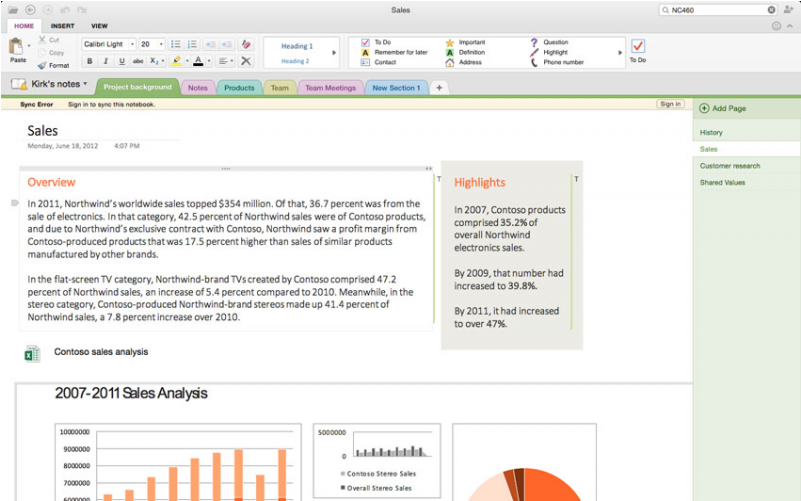Click the forward navigation arrow
This screenshot has width=801, height=501.
point(48,10)
